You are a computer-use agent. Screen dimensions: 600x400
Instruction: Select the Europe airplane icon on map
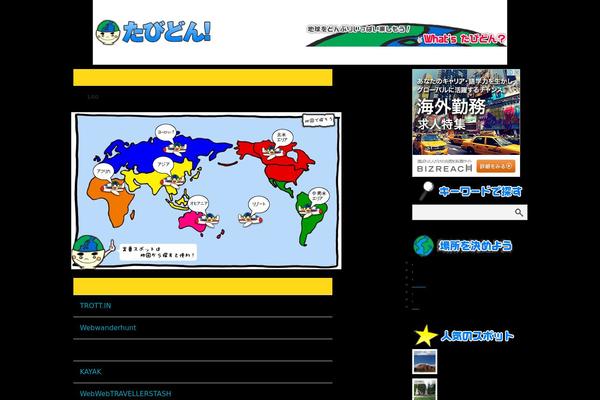(x=176, y=149)
